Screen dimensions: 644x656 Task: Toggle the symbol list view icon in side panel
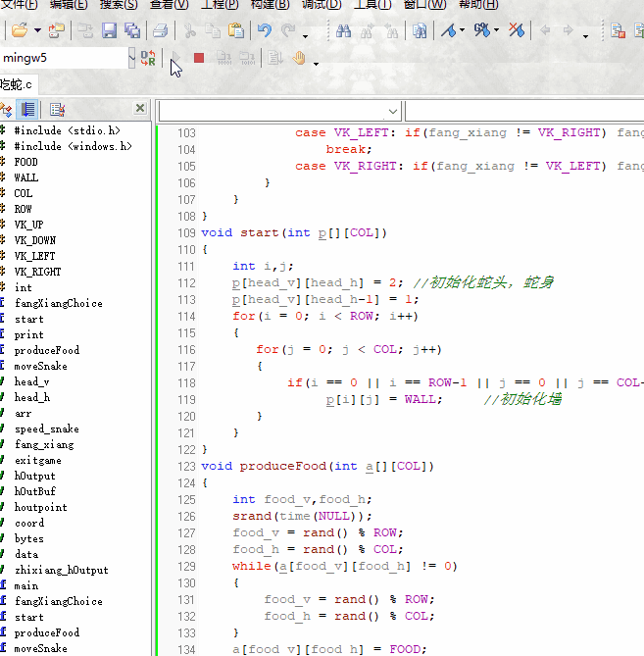[x=28, y=110]
